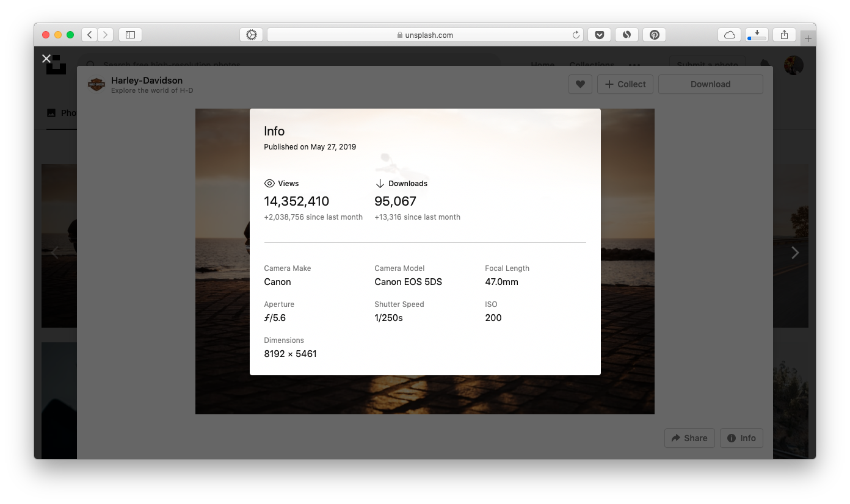This screenshot has width=850, height=504.
Task: Open Safari share menu icon
Action: tap(784, 35)
